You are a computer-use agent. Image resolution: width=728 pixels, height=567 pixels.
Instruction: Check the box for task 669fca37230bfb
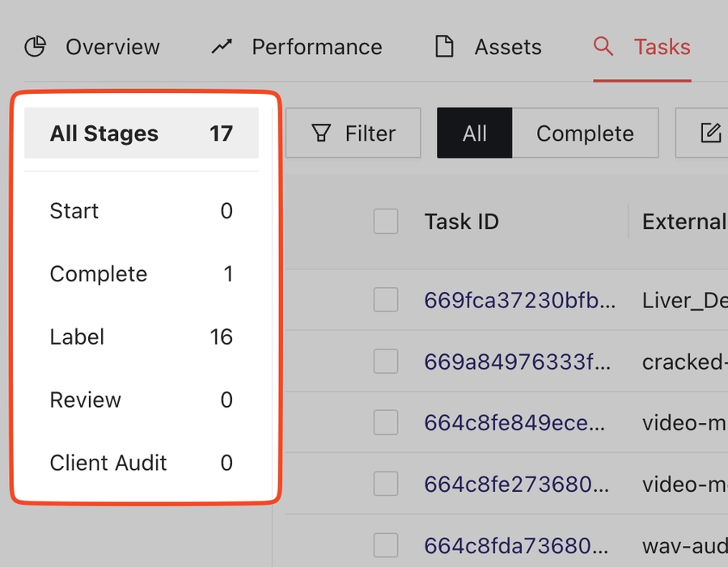click(386, 300)
